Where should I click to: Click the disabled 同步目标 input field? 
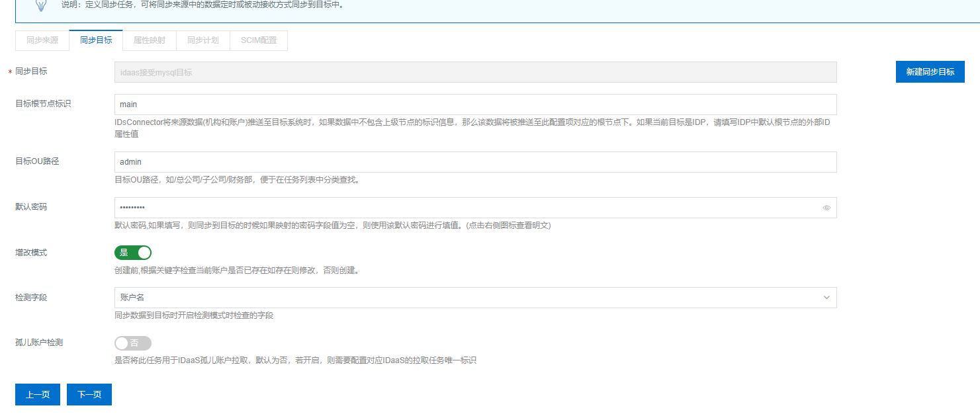click(x=475, y=72)
